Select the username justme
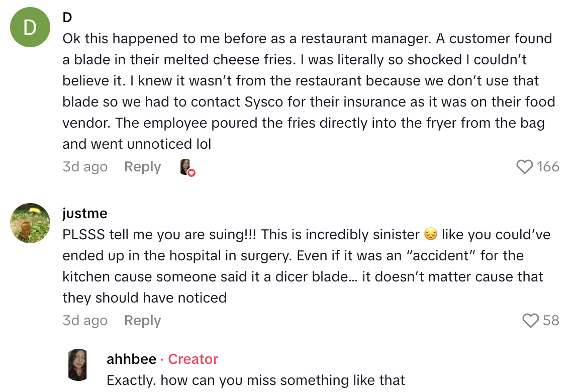Screen dimensions: 575x392 (x=84, y=213)
